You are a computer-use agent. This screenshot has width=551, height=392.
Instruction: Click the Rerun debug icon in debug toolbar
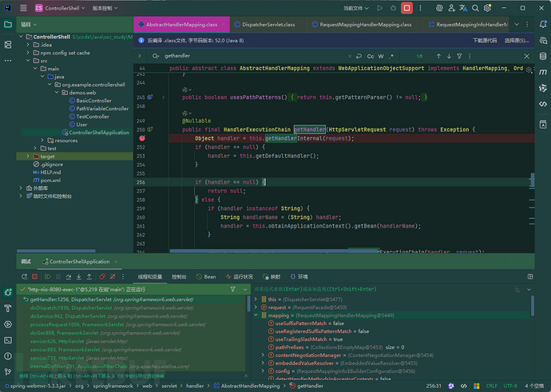(x=23, y=276)
